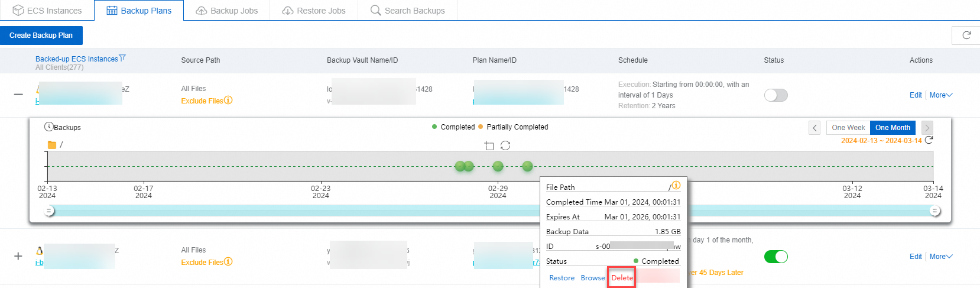The image size is (980, 288).
Task: Click the left handle of the timeline range slider
Action: coord(50,211)
